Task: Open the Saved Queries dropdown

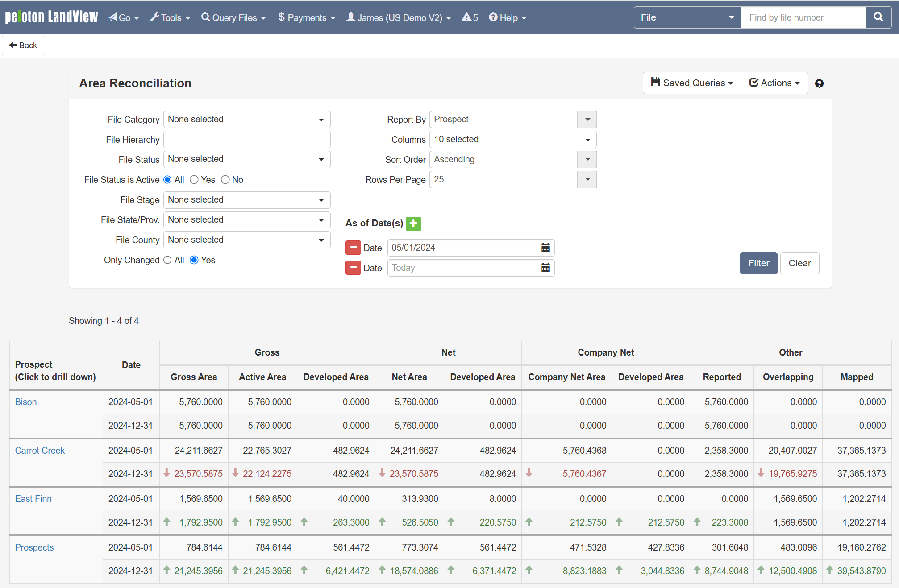Action: (x=692, y=83)
